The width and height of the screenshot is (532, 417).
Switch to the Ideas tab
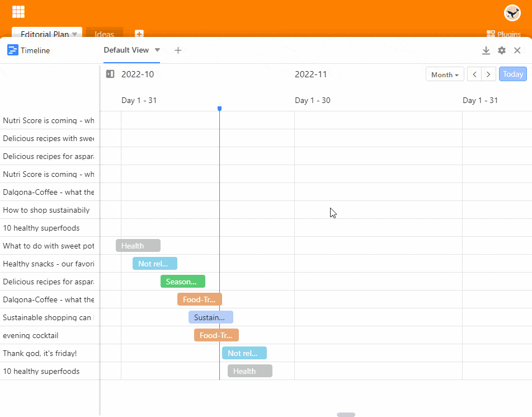tap(104, 34)
